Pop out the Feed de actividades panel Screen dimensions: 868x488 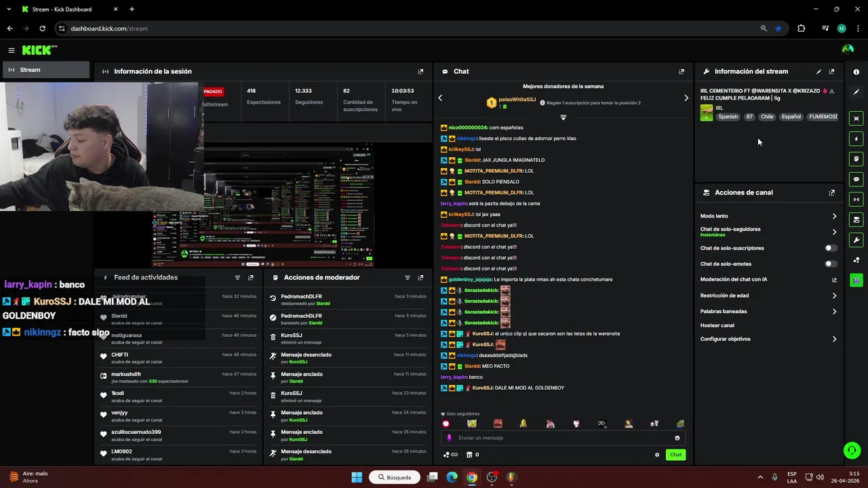tap(250, 277)
